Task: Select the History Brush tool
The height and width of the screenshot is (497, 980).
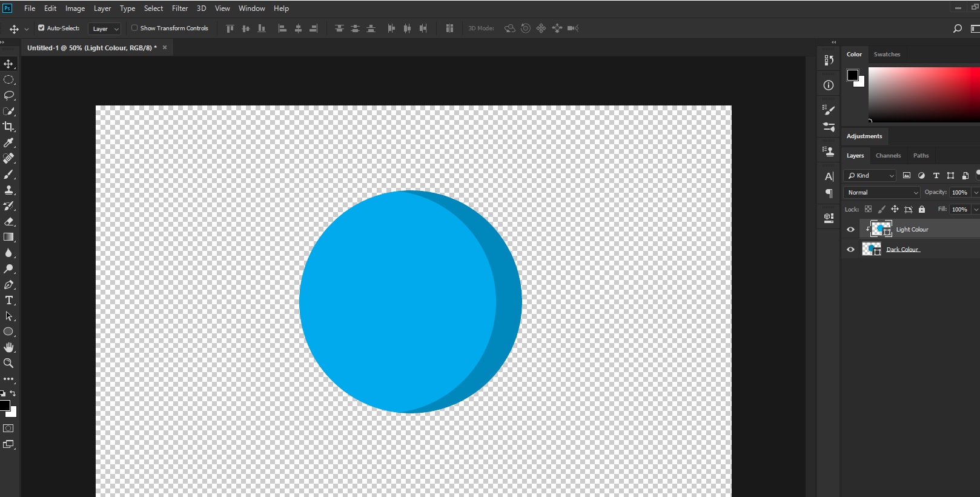Action: tap(8, 205)
